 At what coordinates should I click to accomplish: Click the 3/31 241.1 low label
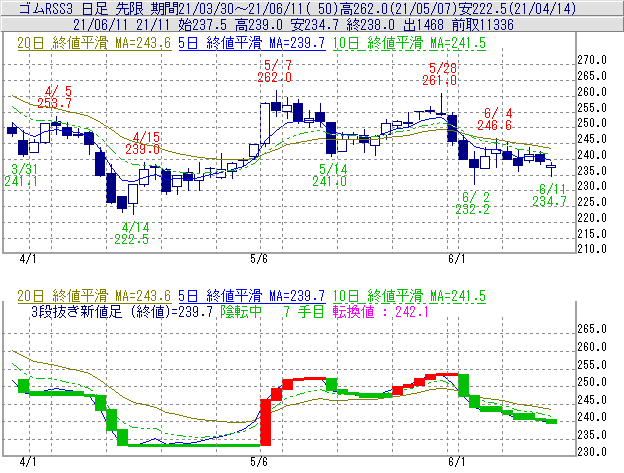pyautogui.click(x=21, y=175)
